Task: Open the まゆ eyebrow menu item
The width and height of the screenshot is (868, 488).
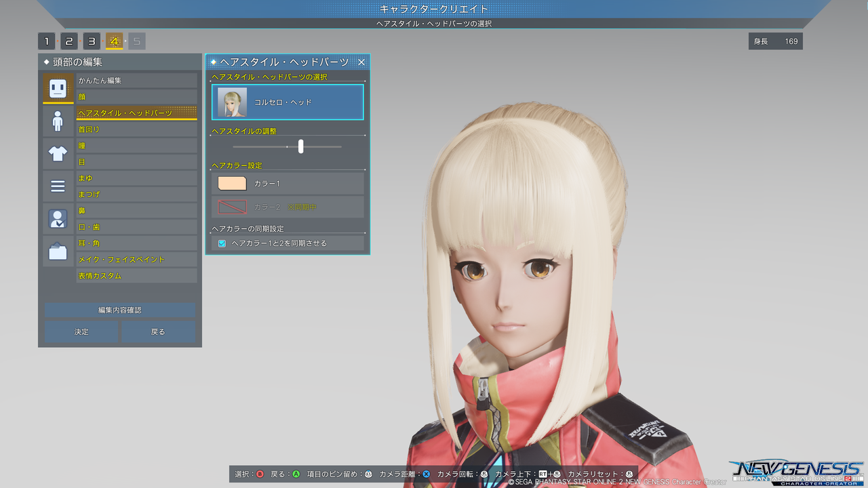Action: click(136, 178)
